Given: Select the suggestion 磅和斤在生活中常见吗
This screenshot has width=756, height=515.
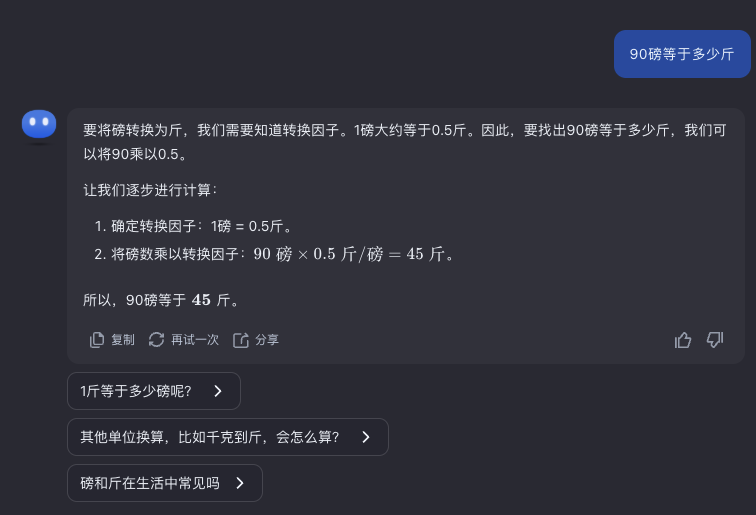Looking at the screenshot, I should (150, 483).
